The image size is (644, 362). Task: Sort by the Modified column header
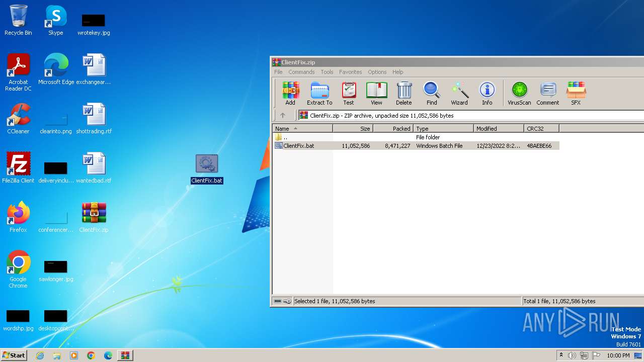pyautogui.click(x=499, y=129)
